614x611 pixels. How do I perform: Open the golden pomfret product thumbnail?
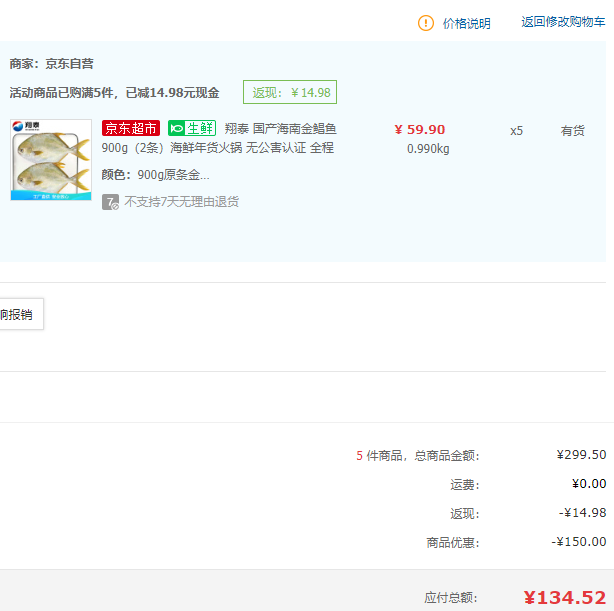(x=50, y=160)
